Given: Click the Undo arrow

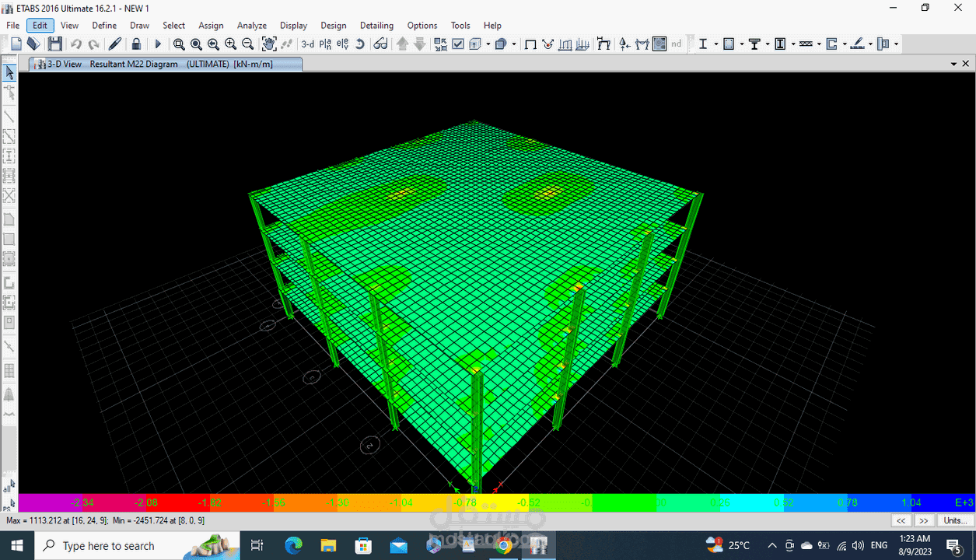Looking at the screenshot, I should 76,44.
